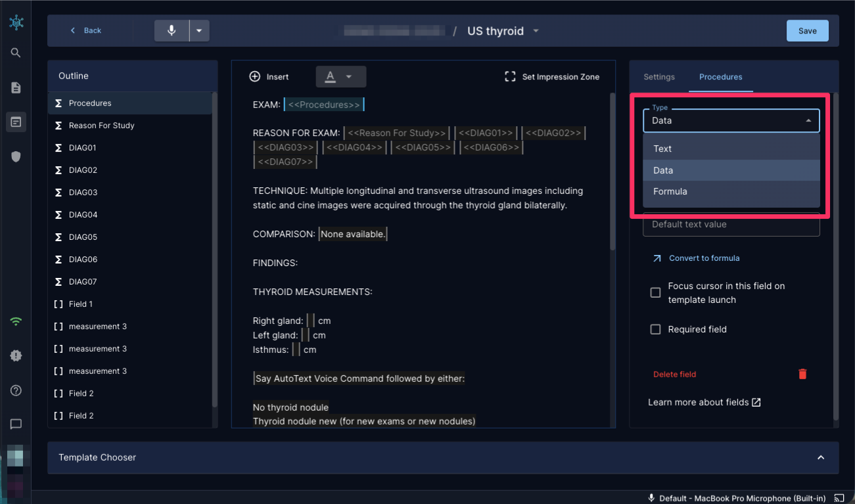This screenshot has width=855, height=504.
Task: Click Set Impression Zone
Action: pyautogui.click(x=552, y=77)
